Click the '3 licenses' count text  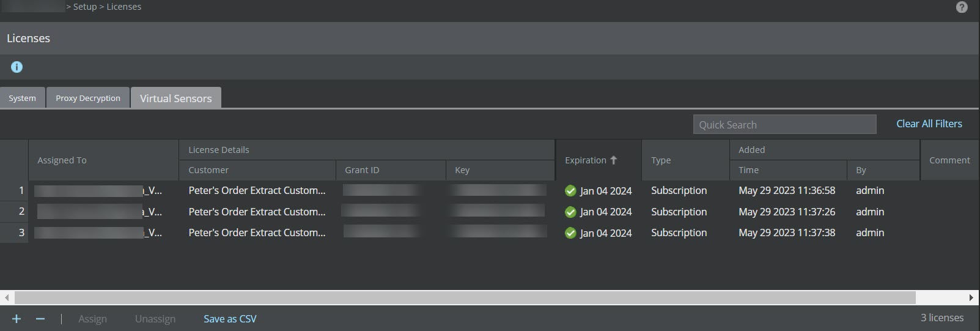tap(942, 318)
